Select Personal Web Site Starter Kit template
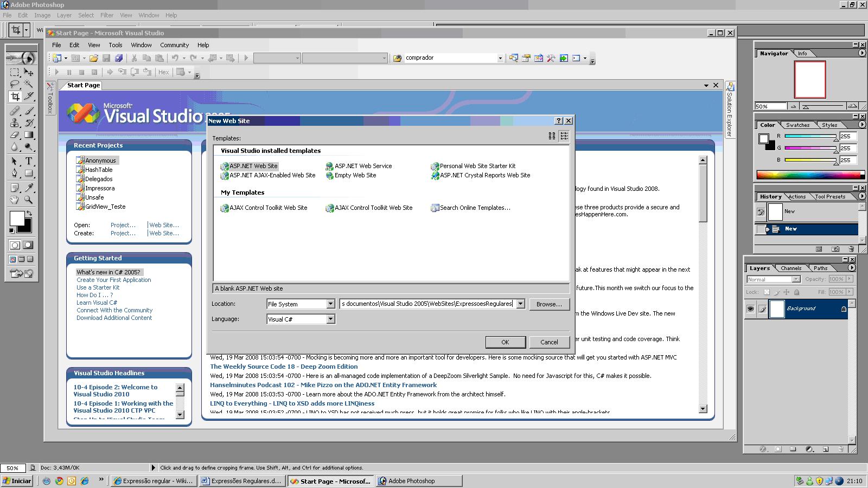The width and height of the screenshot is (868, 488). pos(477,166)
